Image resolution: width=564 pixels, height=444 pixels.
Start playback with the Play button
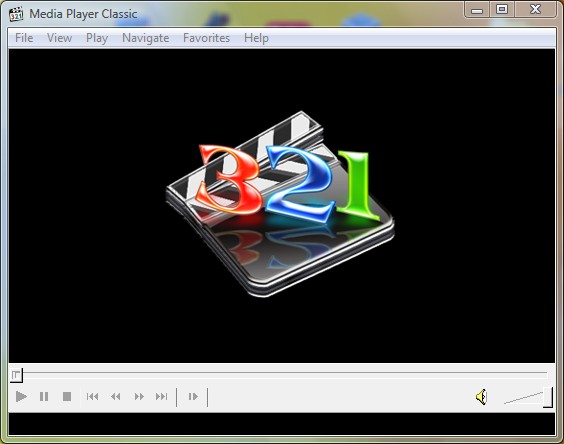click(x=21, y=397)
